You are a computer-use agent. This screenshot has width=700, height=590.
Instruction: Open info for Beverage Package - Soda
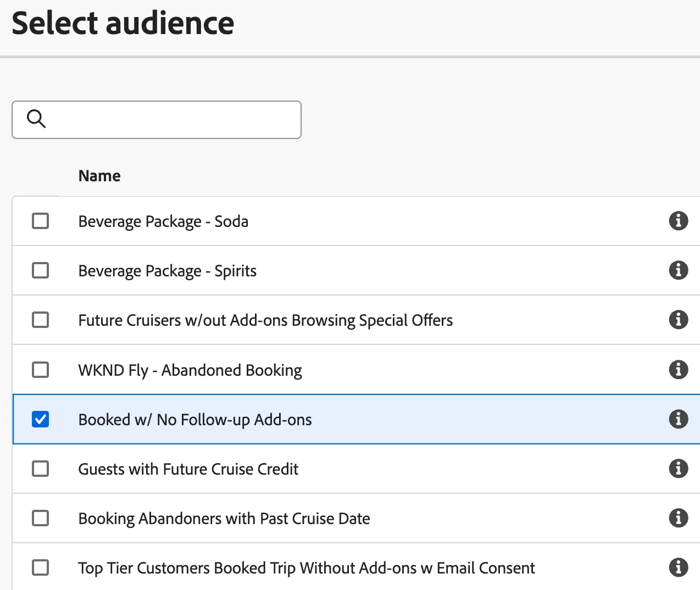(679, 221)
